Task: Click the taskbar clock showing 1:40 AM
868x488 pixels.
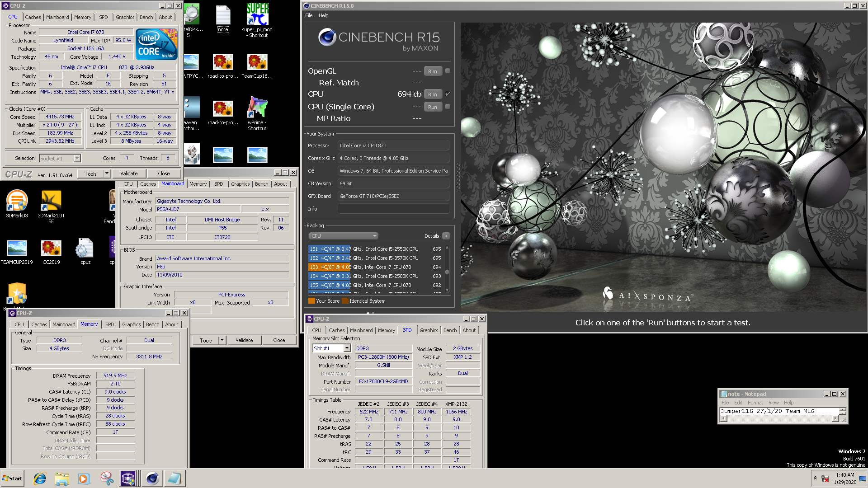Action: tap(845, 479)
